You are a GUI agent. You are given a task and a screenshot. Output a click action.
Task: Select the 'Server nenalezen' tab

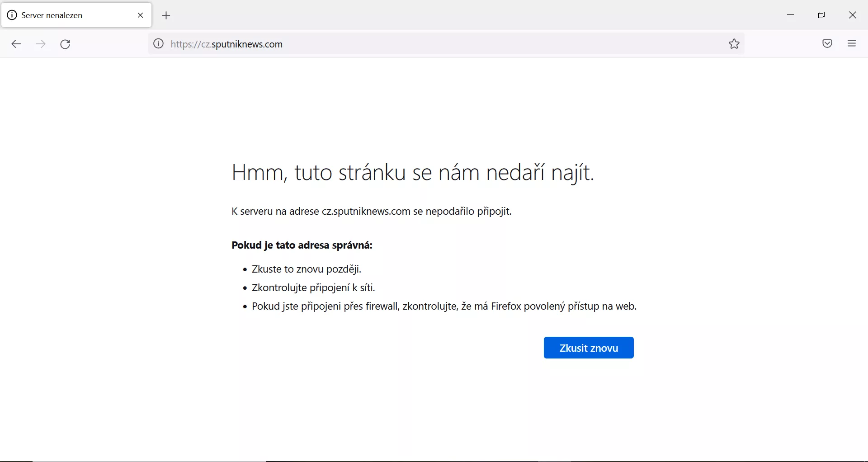(76, 15)
